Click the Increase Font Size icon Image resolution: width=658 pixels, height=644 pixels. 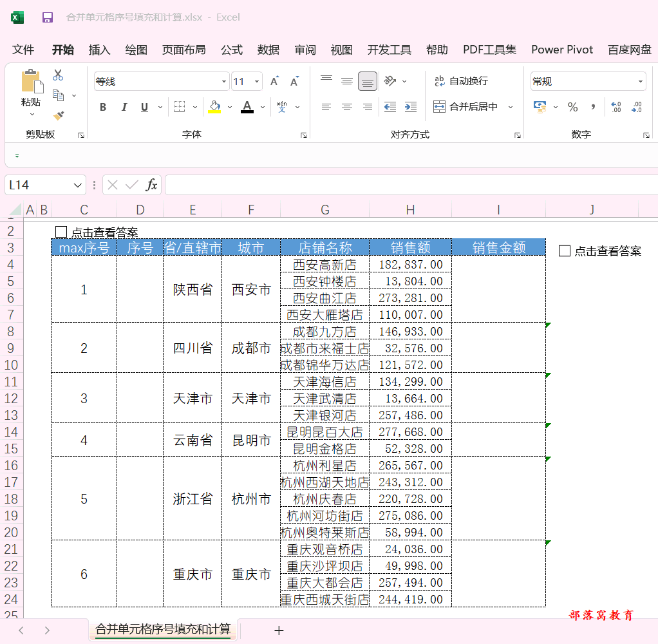[x=274, y=81]
